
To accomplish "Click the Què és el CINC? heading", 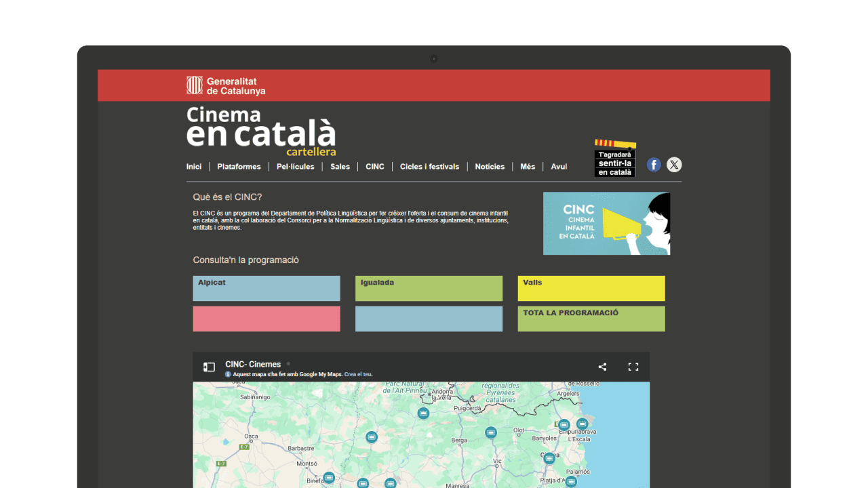I will (227, 197).
